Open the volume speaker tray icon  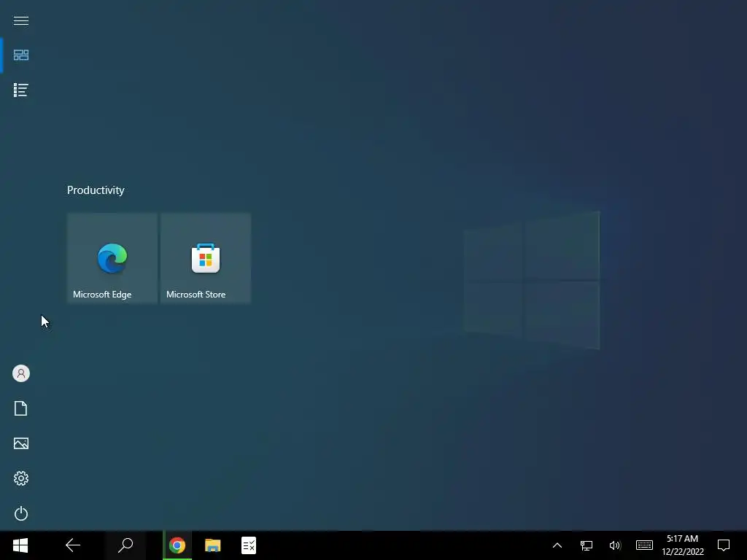click(x=614, y=545)
